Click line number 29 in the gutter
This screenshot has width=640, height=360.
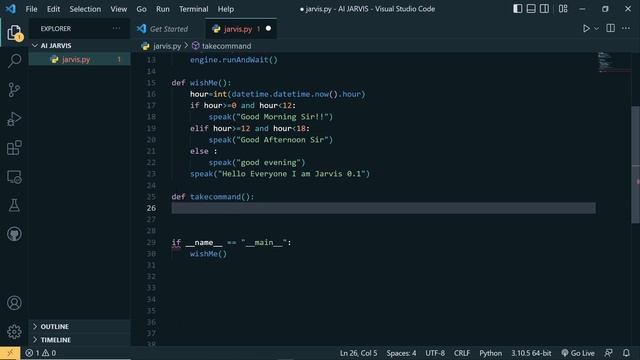click(x=151, y=242)
